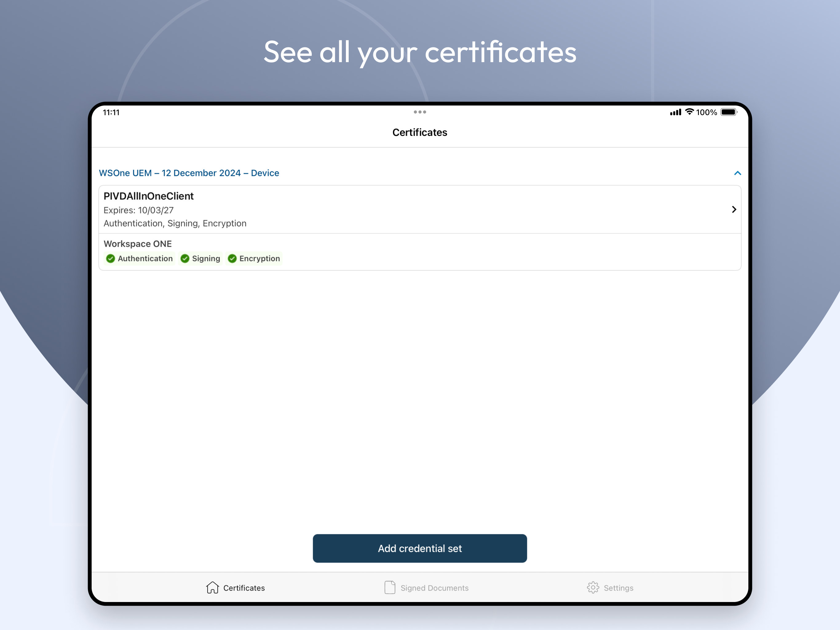
Task: Select Authentication, Signing, Encryption usage line
Action: pos(175,223)
